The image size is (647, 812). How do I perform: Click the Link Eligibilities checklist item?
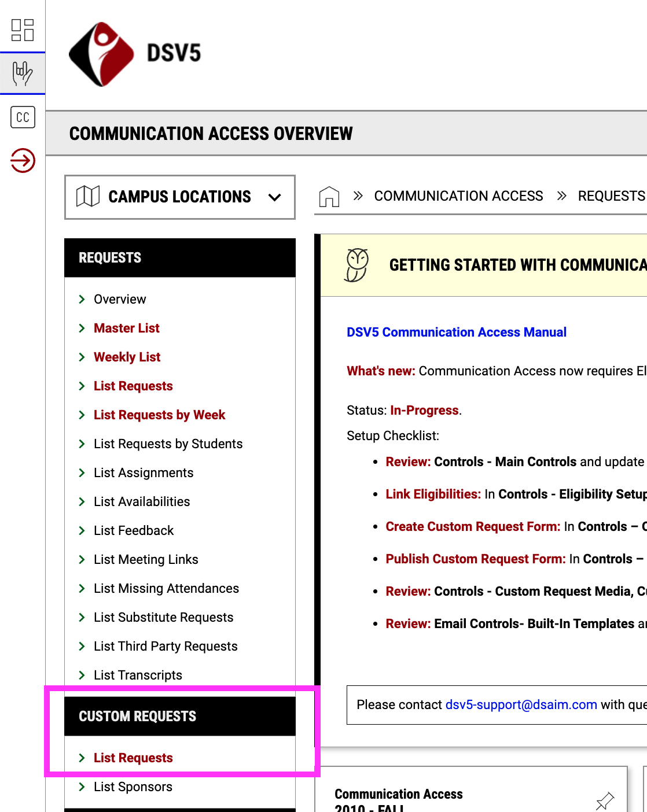point(516,494)
